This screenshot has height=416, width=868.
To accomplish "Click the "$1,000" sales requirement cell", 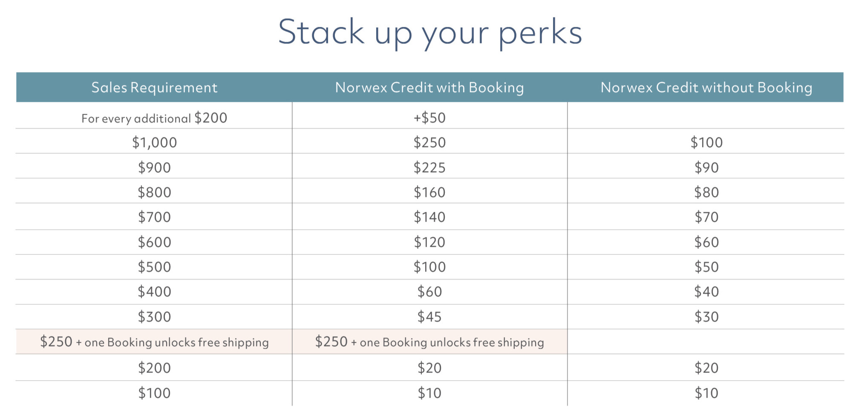I will tap(154, 142).
